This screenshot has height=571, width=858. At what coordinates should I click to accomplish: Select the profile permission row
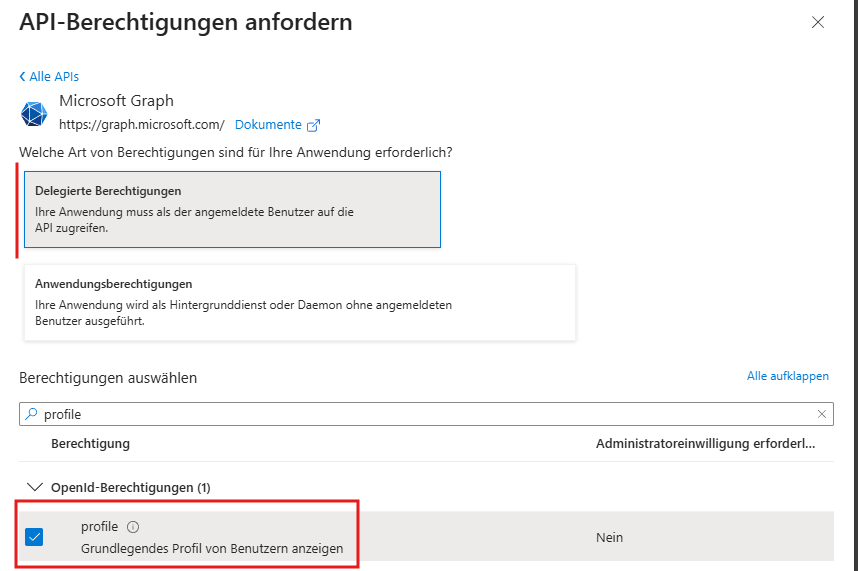426,537
